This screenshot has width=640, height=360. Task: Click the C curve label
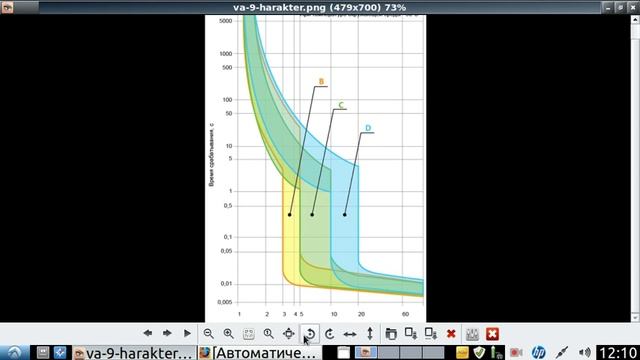341,105
